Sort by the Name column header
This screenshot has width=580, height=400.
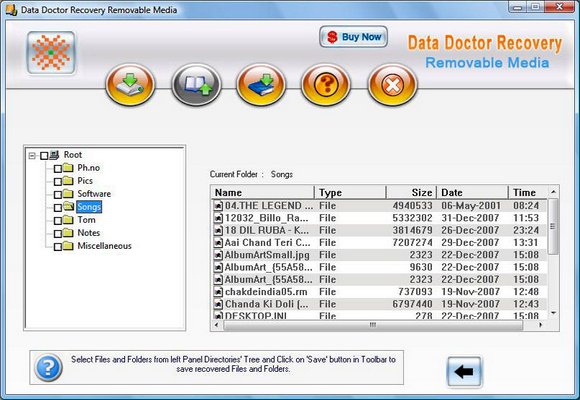click(x=263, y=192)
